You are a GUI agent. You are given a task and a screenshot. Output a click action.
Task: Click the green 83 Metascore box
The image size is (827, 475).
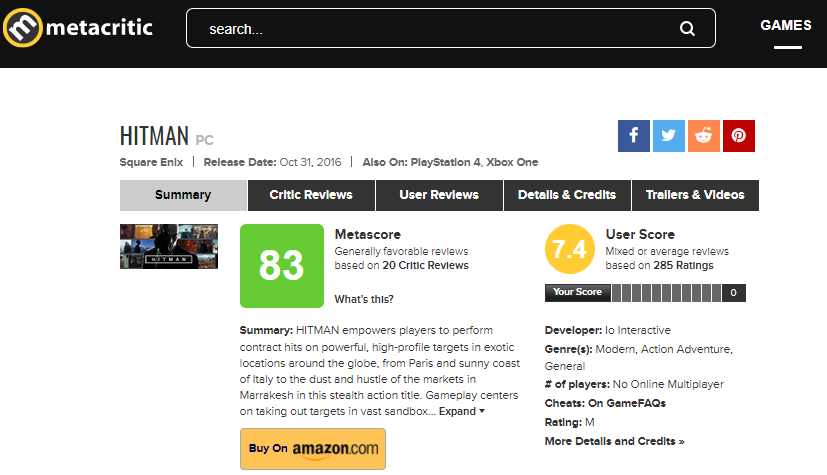click(x=282, y=266)
